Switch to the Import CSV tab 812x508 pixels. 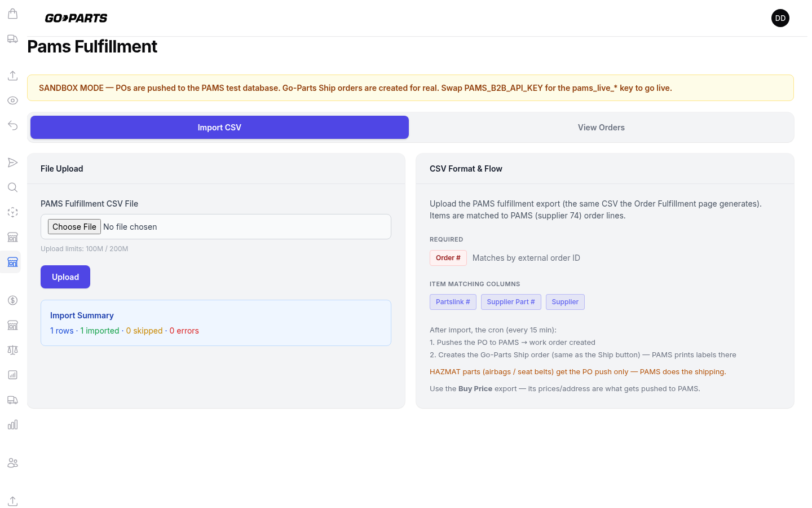[x=219, y=128]
